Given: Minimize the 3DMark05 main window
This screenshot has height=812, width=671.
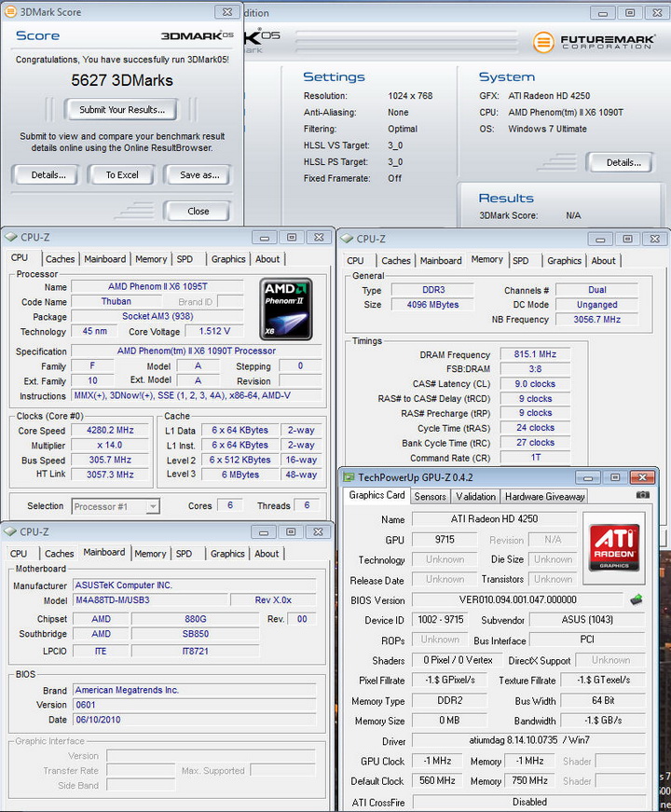Looking at the screenshot, I should tap(603, 13).
